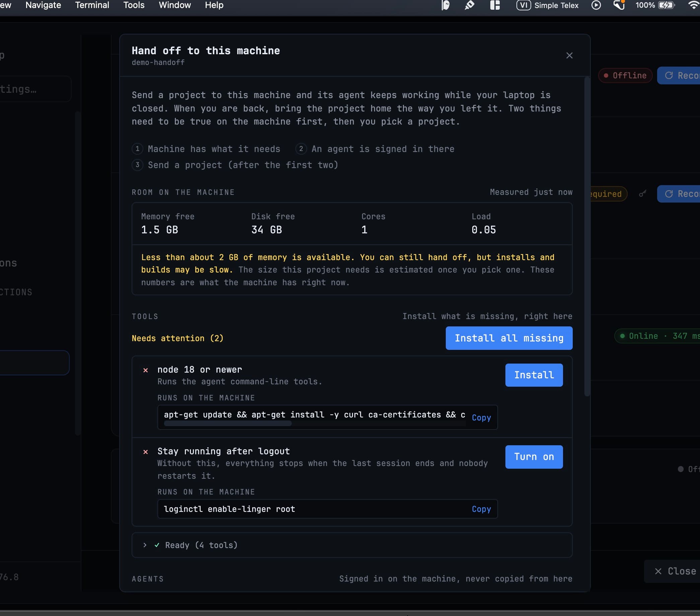Image resolution: width=700 pixels, height=616 pixels.
Task: Click the window layout grid menu bar icon
Action: tap(495, 5)
